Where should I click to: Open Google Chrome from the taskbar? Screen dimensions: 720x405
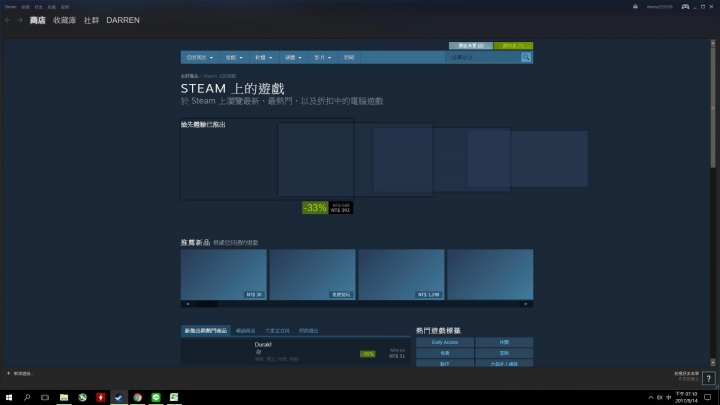click(137, 397)
